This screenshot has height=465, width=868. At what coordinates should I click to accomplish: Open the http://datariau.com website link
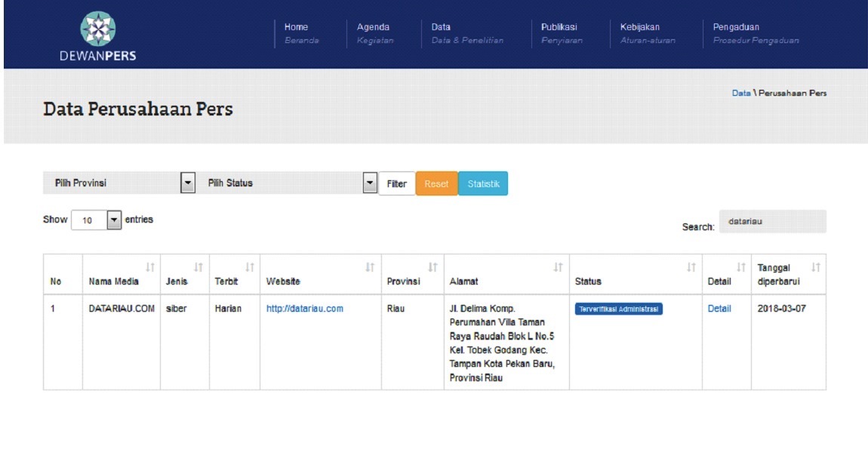(x=305, y=308)
